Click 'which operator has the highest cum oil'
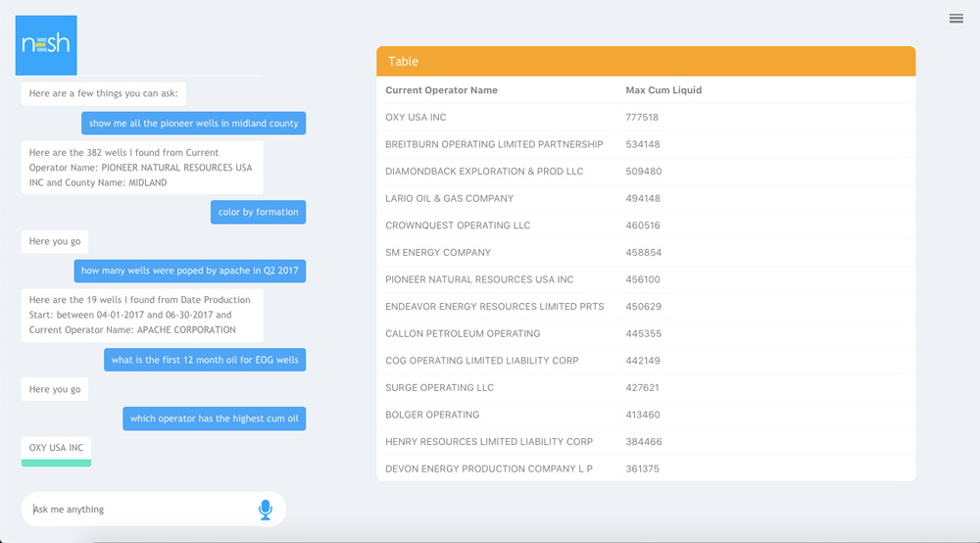 214,419
